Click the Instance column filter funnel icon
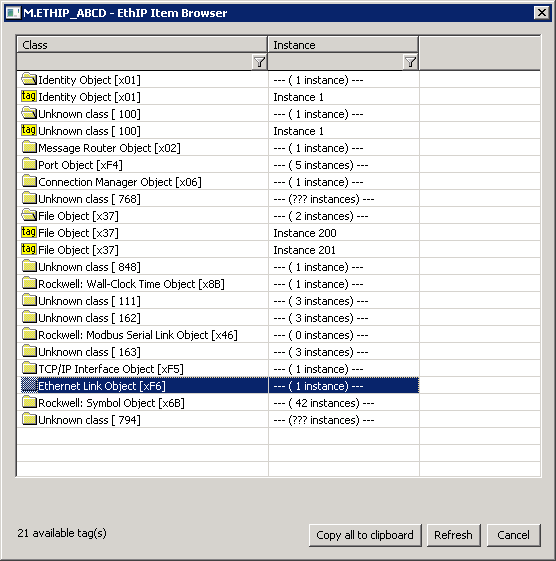 (410, 62)
